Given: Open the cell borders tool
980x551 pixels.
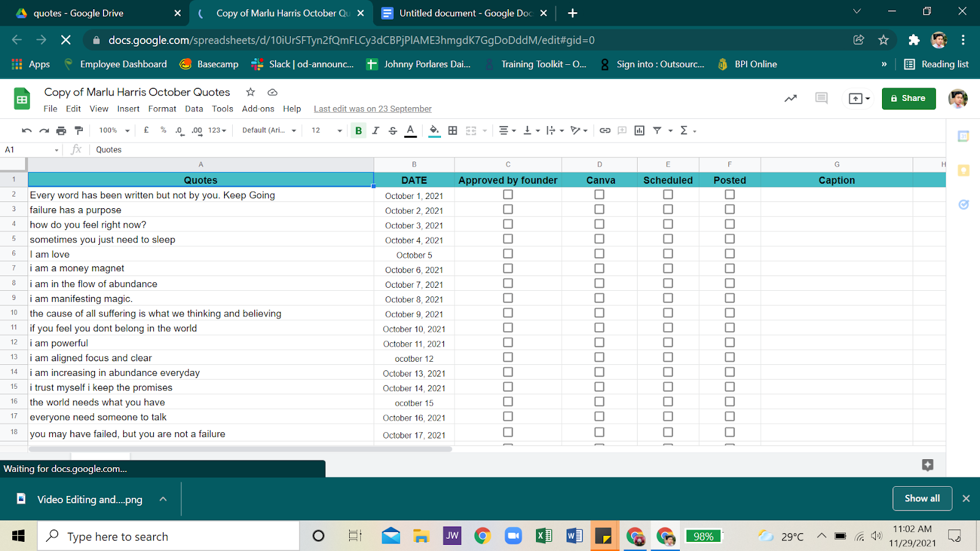Looking at the screenshot, I should (x=453, y=130).
